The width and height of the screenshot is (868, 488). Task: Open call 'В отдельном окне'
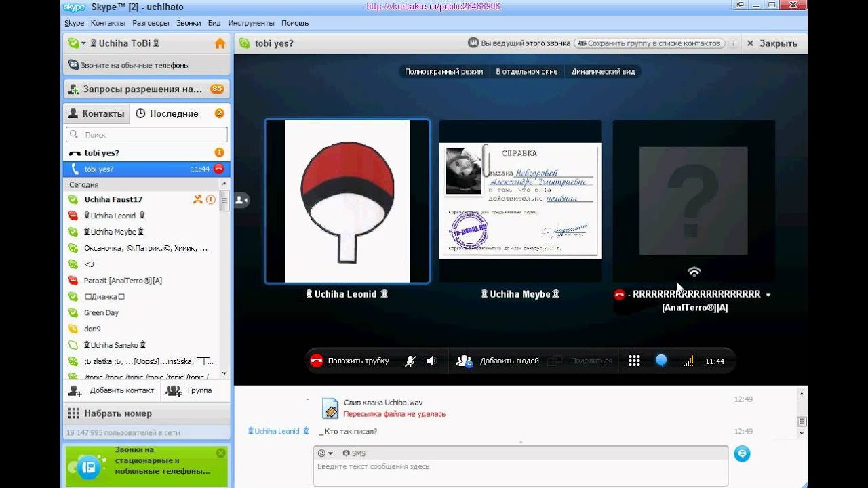tap(527, 71)
